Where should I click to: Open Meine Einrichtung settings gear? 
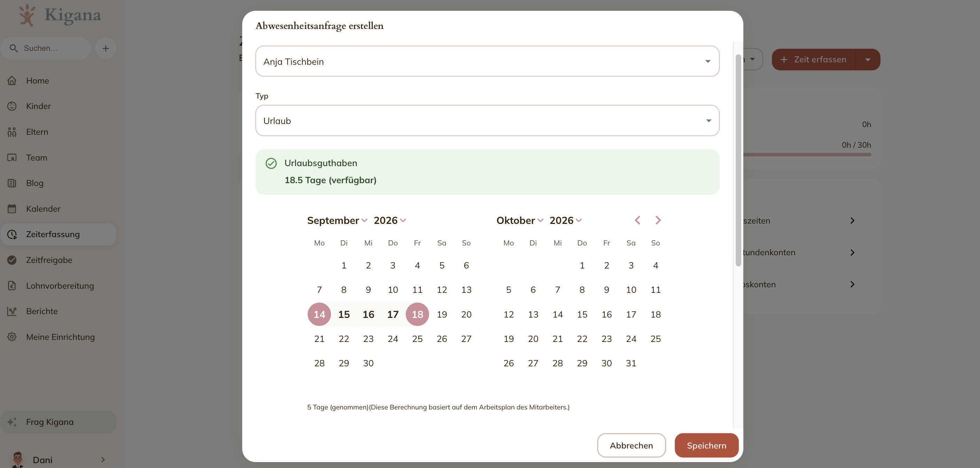[12, 337]
